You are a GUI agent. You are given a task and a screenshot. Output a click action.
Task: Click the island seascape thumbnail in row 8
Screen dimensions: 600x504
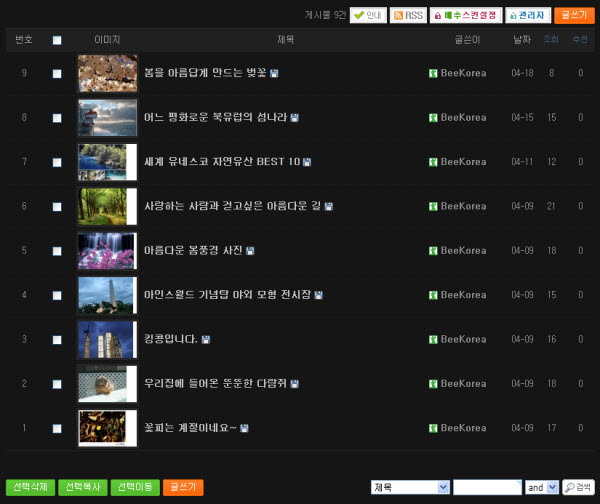108,117
